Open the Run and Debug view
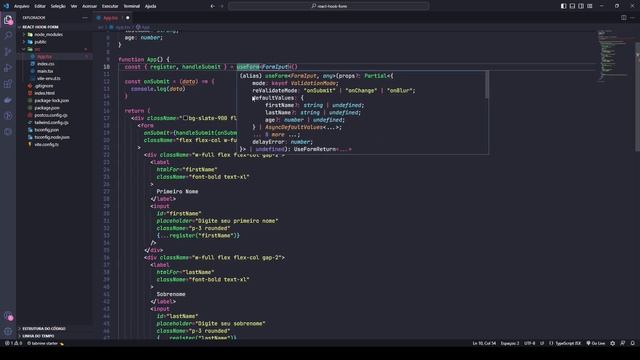Image resolution: width=640 pixels, height=360 pixels. (8, 68)
